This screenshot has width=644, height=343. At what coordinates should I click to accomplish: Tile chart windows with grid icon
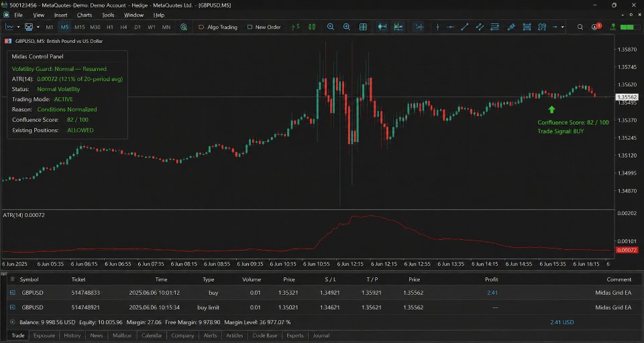coord(363,27)
